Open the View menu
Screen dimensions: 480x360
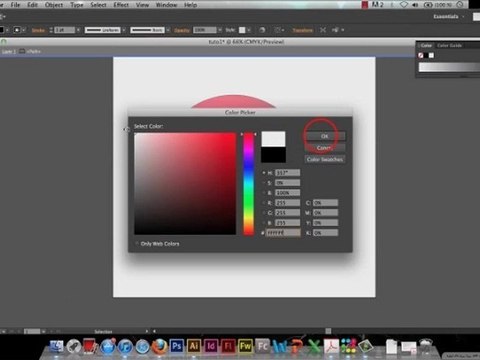coord(142,5)
